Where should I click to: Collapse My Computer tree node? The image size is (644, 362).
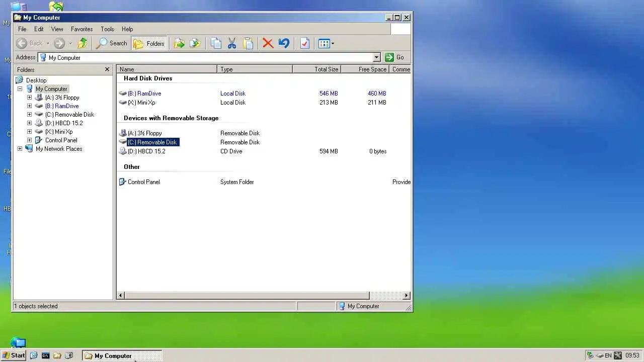click(20, 89)
